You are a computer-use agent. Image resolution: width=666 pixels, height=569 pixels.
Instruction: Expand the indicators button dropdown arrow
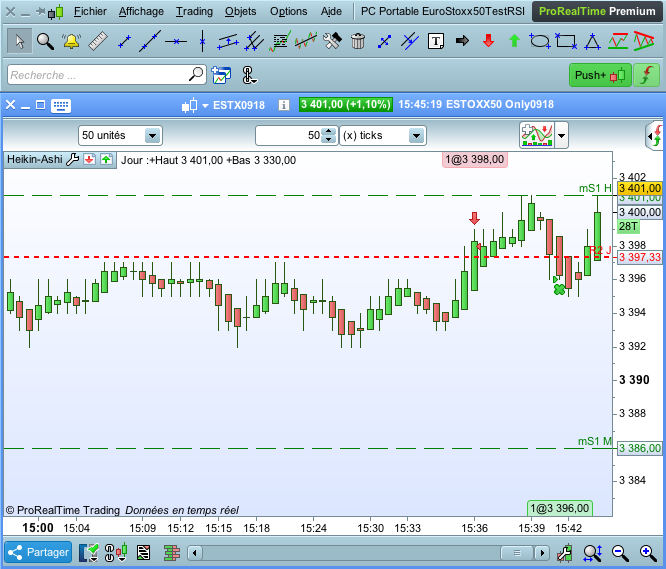click(562, 136)
